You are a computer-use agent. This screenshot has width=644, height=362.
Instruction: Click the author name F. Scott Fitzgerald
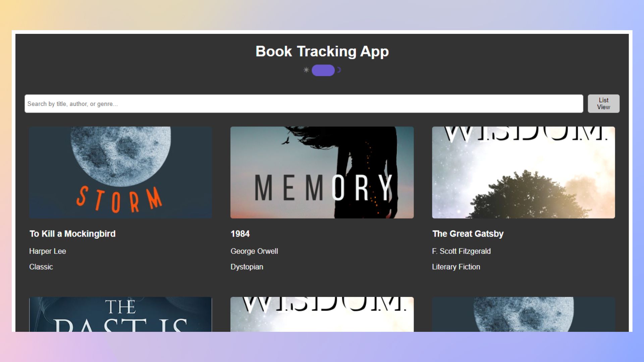coord(462,251)
